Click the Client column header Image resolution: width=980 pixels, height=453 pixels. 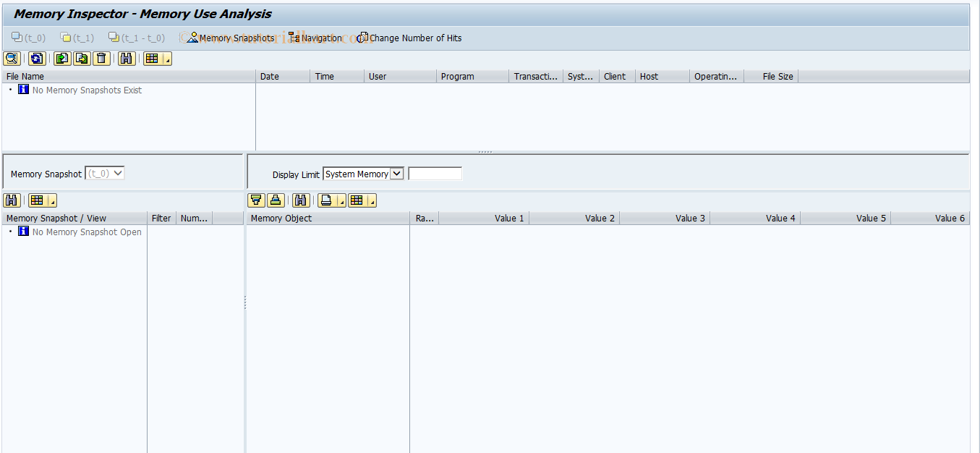point(617,76)
